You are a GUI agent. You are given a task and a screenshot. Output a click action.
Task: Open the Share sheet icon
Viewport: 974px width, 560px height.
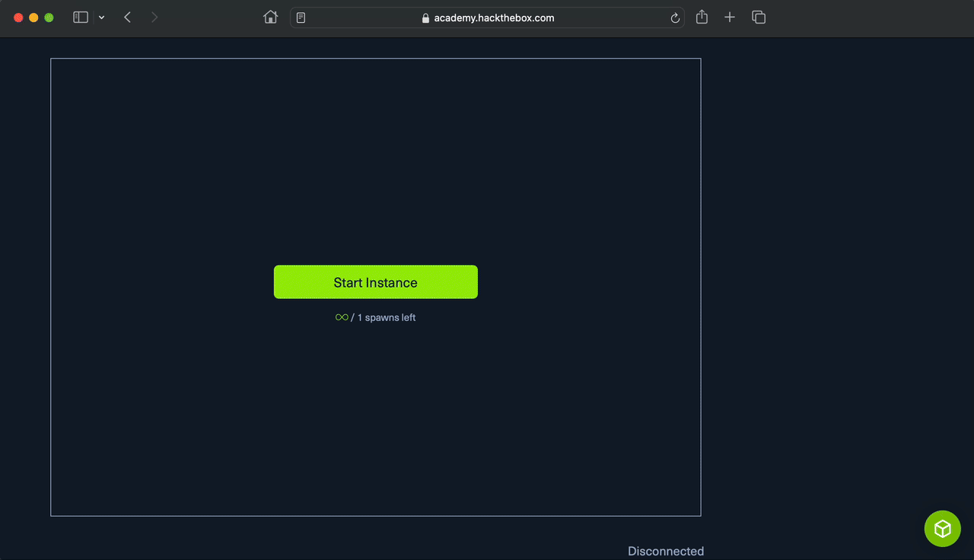click(701, 17)
